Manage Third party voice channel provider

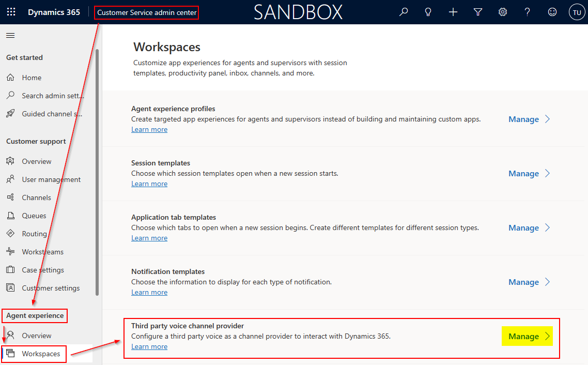point(523,337)
